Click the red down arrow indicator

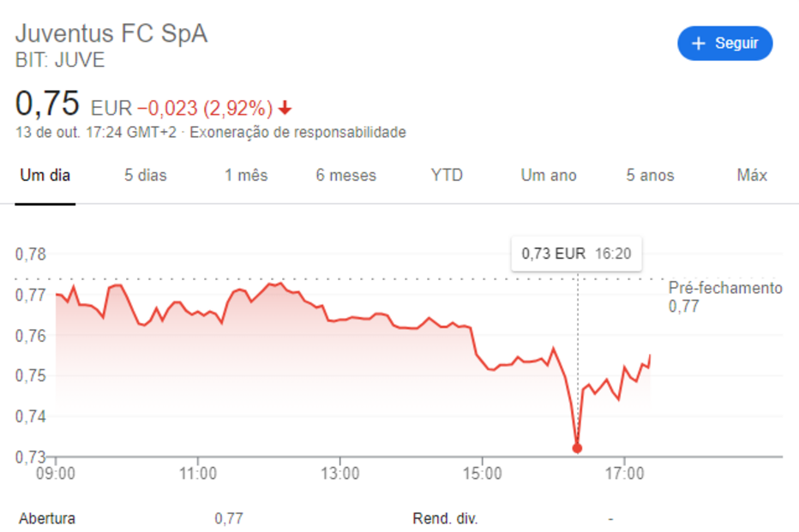tap(285, 109)
